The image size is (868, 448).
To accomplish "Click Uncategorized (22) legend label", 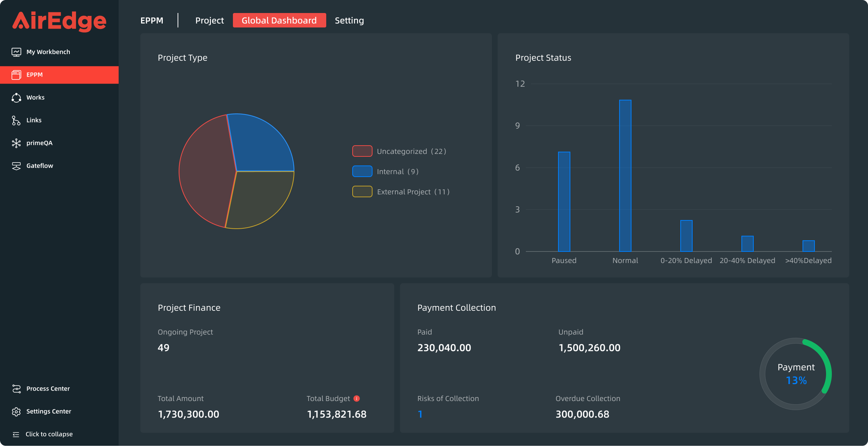I will (x=412, y=151).
